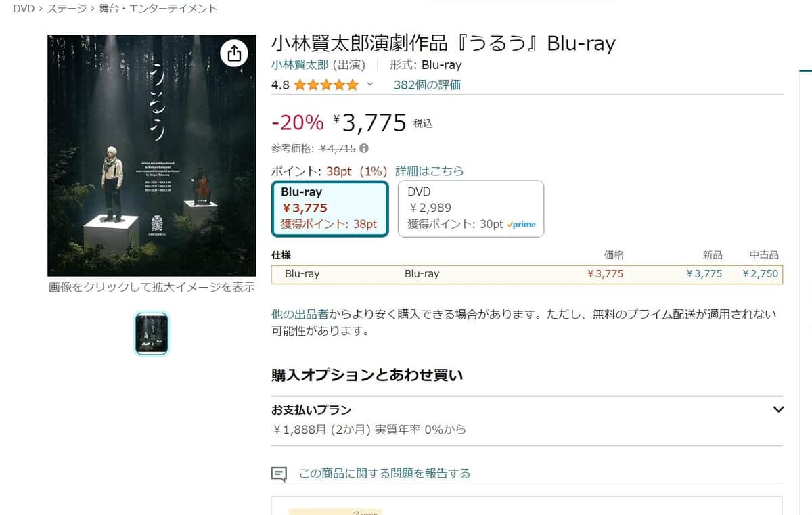
Task: Click the prime badge next to DVD points
Action: click(520, 223)
